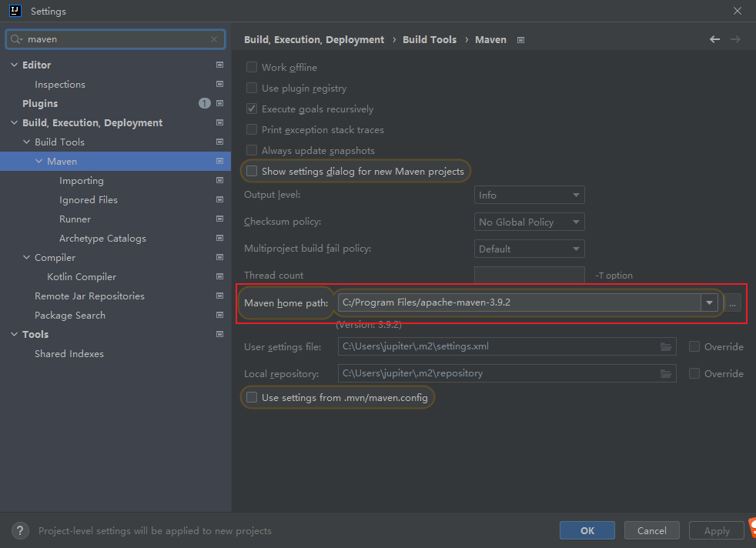Click the Plugins update count badge

(x=205, y=103)
